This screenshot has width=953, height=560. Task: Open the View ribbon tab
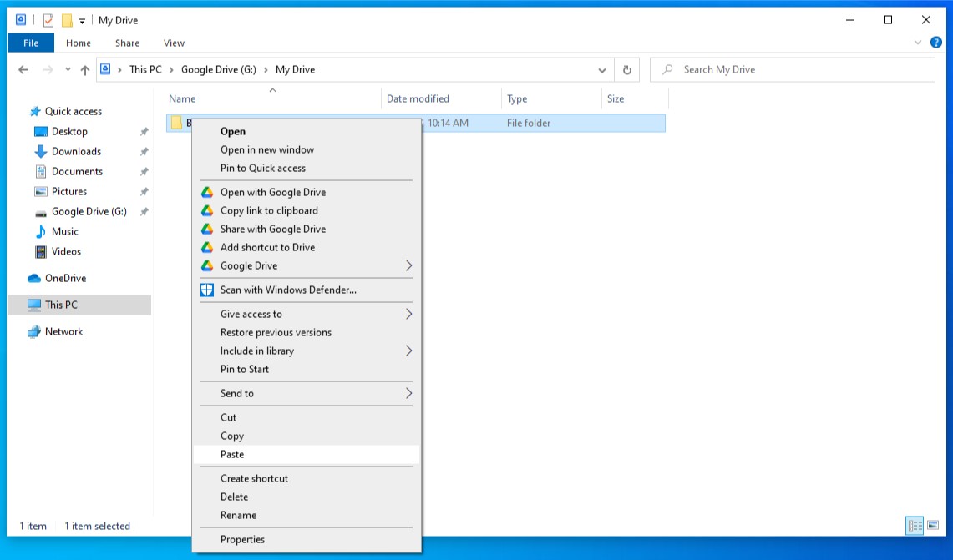coord(174,43)
